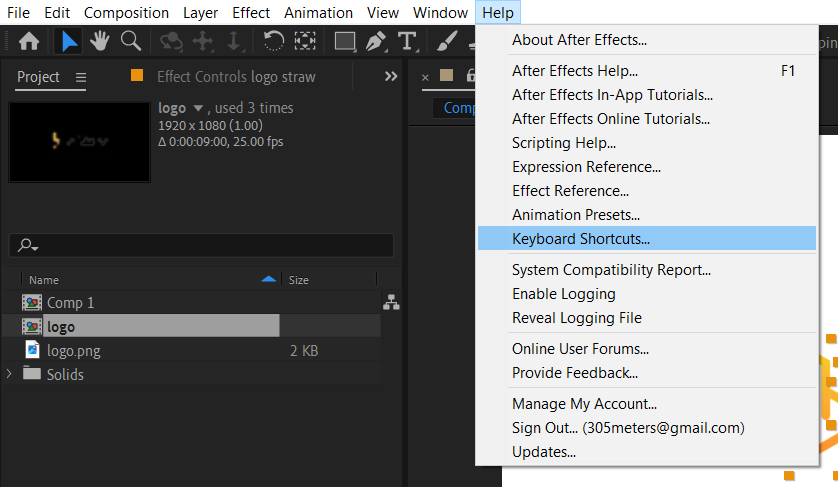Open the Project panel menu
This screenshot has height=487, width=838.
[x=81, y=77]
